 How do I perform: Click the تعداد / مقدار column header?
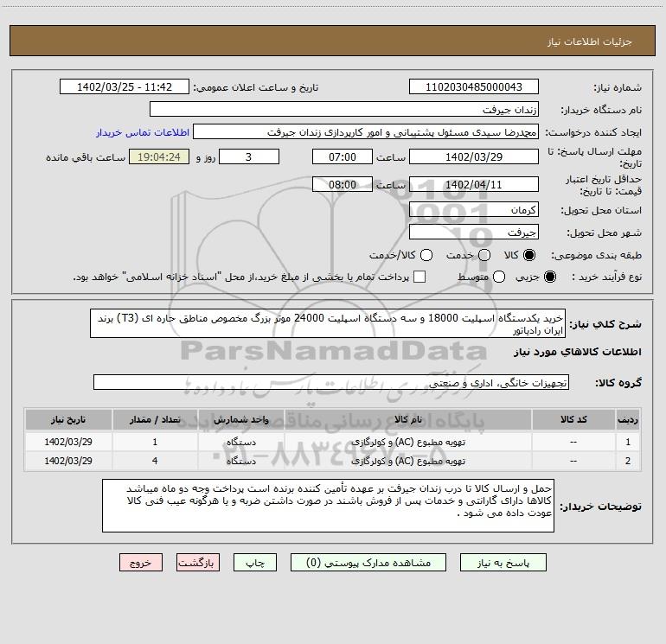click(155, 419)
